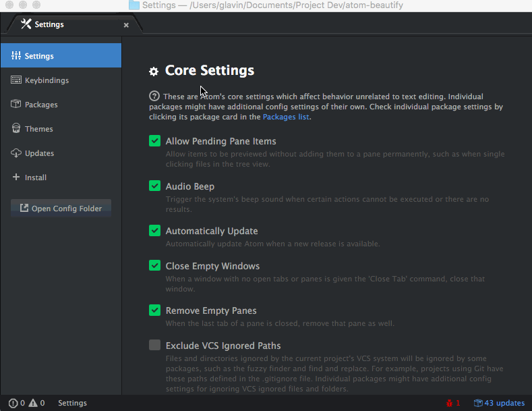532x411 pixels.
Task: Click the Packages box icon in the sidebar
Action: click(x=16, y=104)
